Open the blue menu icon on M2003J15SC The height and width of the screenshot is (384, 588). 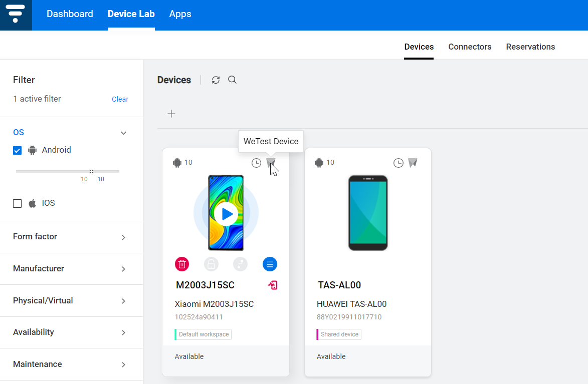click(270, 264)
